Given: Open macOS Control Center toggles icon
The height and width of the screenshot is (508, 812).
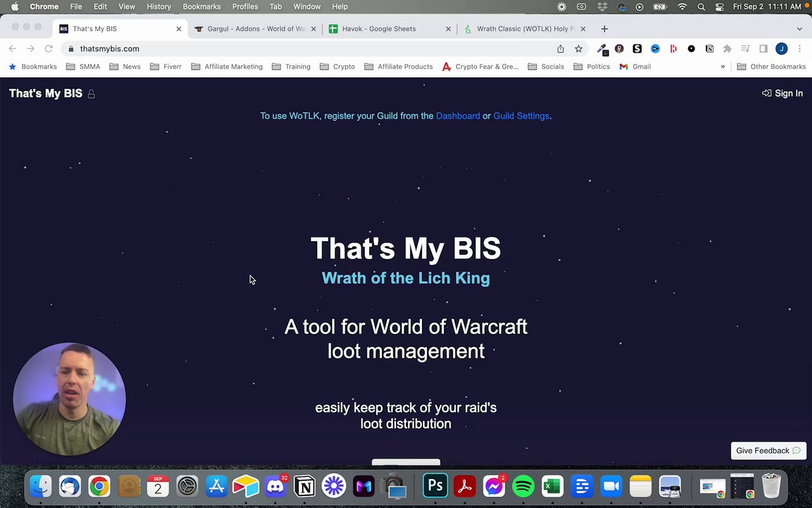Looking at the screenshot, I should pyautogui.click(x=719, y=6).
